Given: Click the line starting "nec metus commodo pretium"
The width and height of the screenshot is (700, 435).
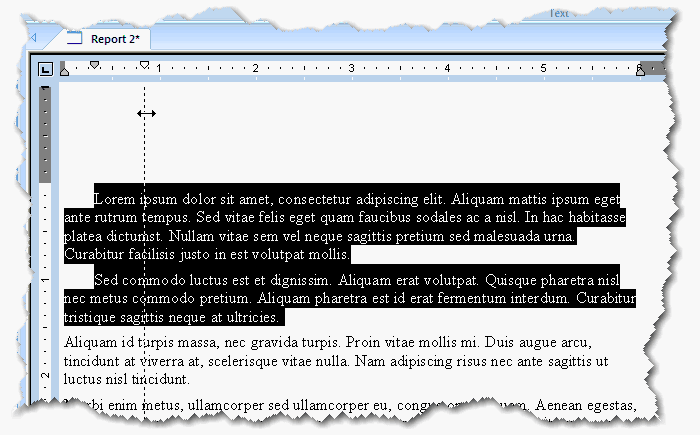Looking at the screenshot, I should pyautogui.click(x=350, y=298).
